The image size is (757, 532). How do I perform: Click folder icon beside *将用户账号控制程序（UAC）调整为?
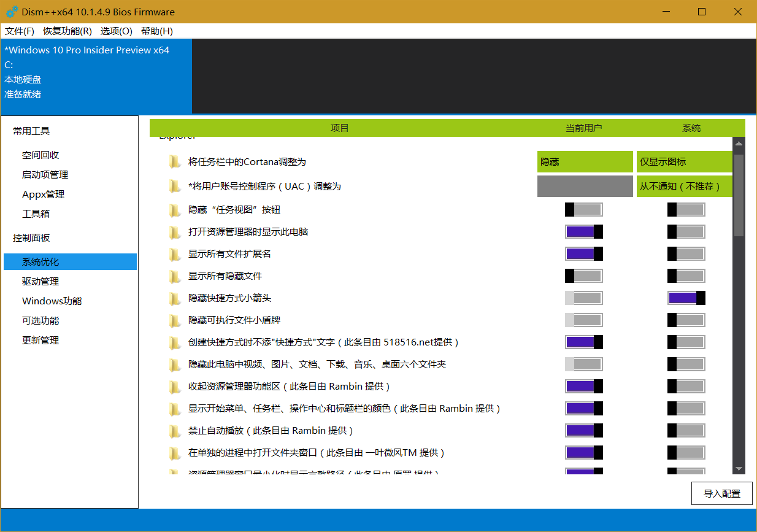[175, 187]
